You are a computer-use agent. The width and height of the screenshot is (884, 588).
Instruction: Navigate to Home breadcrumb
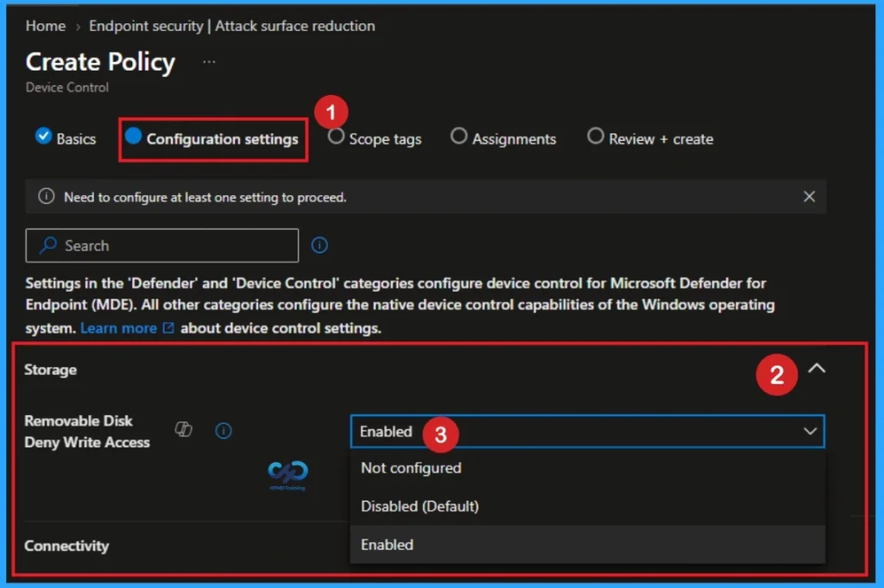[46, 26]
